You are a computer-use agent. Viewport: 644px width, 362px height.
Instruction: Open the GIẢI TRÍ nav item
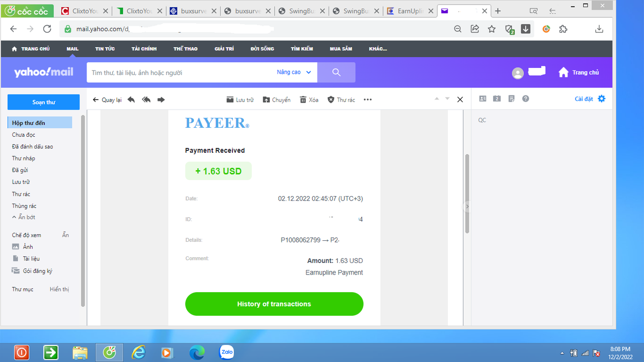pos(224,49)
